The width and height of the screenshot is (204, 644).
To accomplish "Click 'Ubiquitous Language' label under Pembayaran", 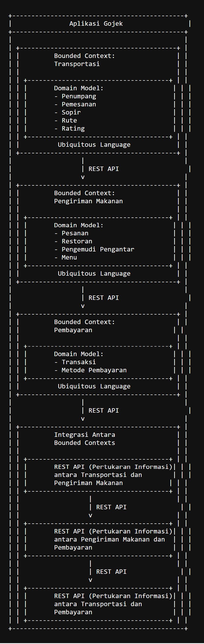I will click(94, 386).
